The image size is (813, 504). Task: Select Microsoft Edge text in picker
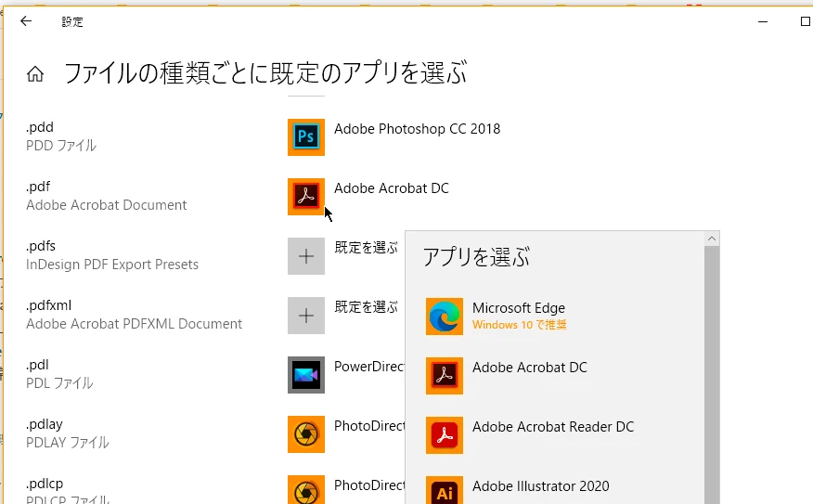519,308
